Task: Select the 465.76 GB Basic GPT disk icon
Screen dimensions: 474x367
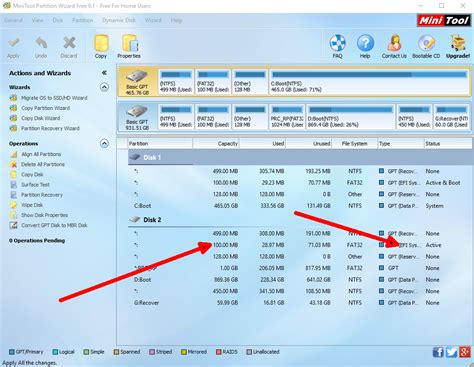Action: [x=137, y=82]
